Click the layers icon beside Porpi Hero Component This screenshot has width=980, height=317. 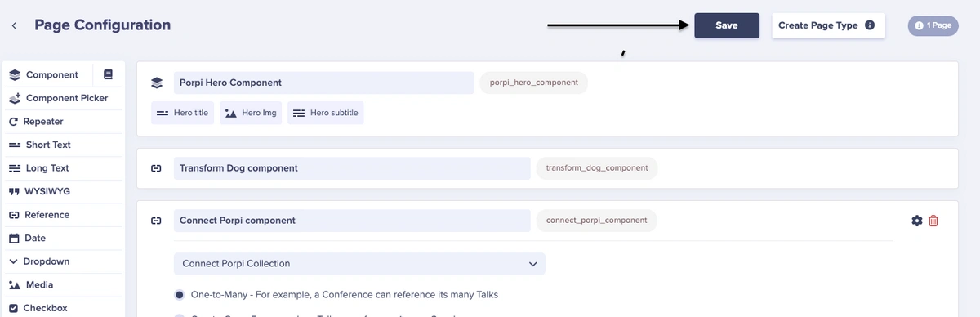click(x=157, y=83)
